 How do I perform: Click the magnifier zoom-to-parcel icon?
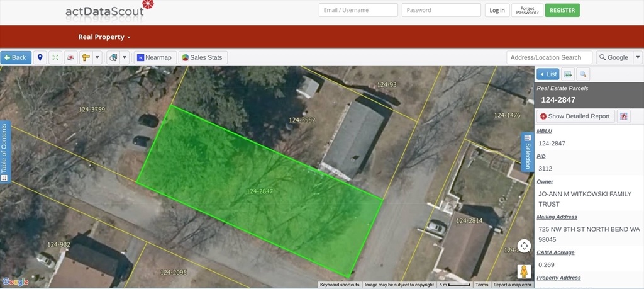[x=583, y=74]
